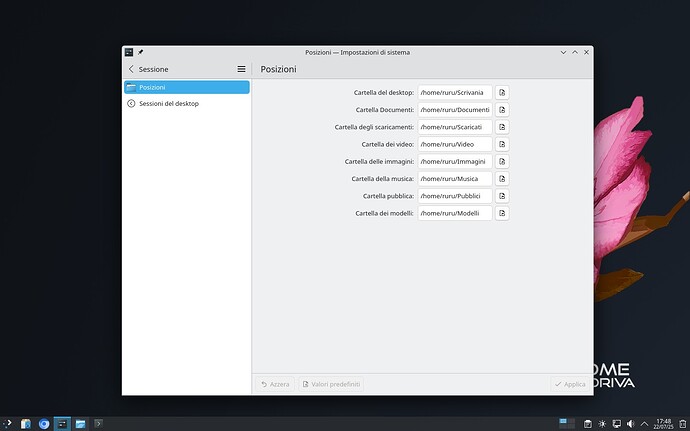690x431 pixels.
Task: Pin window using titlebar pin icon
Action: (141, 51)
